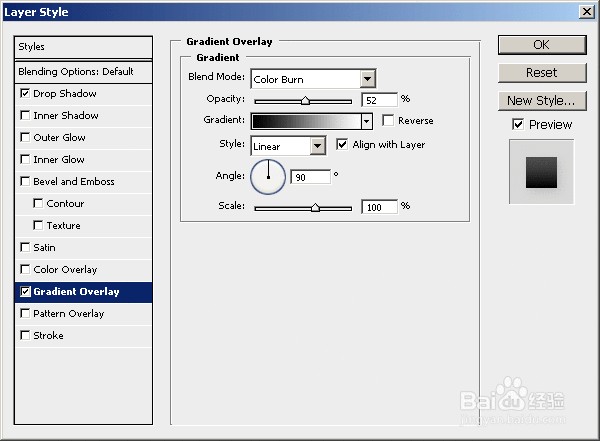Select the Pattern Overlay label

coord(68,314)
